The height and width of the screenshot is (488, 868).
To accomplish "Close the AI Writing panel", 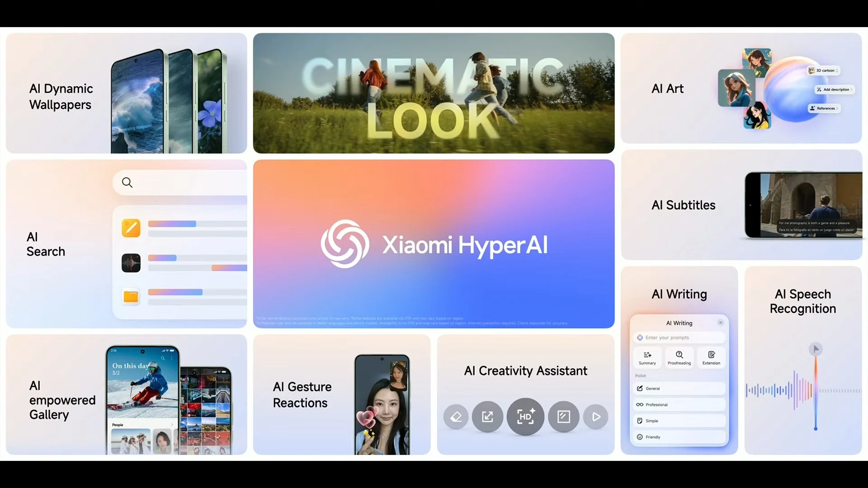I will click(721, 323).
